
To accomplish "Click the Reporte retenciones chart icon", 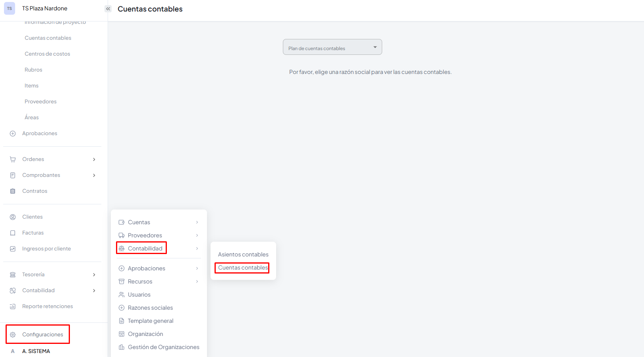I will pyautogui.click(x=13, y=307).
